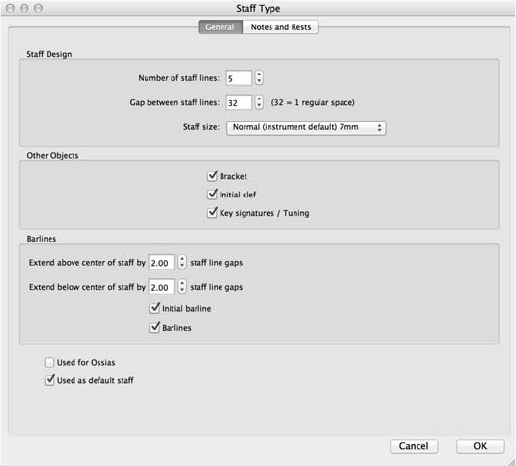Uncheck Used as default staff
This screenshot has height=466, width=516.
(49, 380)
